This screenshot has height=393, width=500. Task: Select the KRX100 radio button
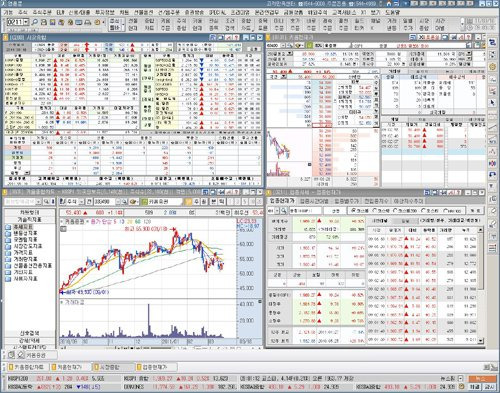(446, 211)
